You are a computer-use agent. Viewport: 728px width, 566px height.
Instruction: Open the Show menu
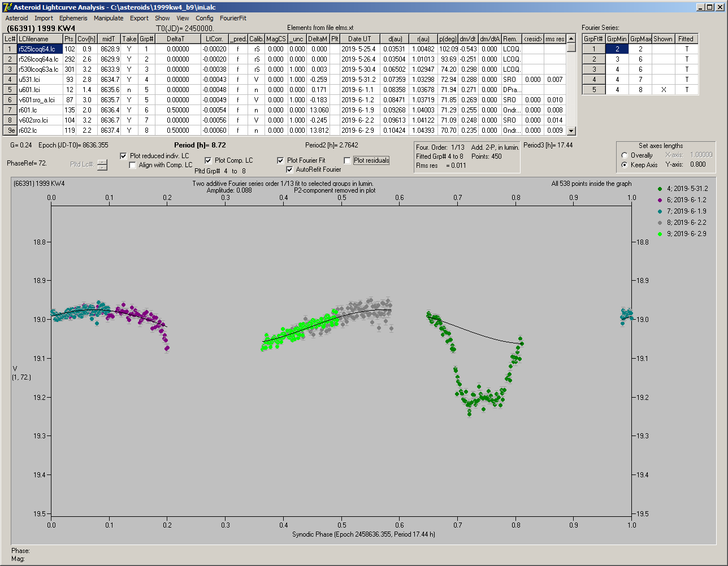tap(162, 18)
